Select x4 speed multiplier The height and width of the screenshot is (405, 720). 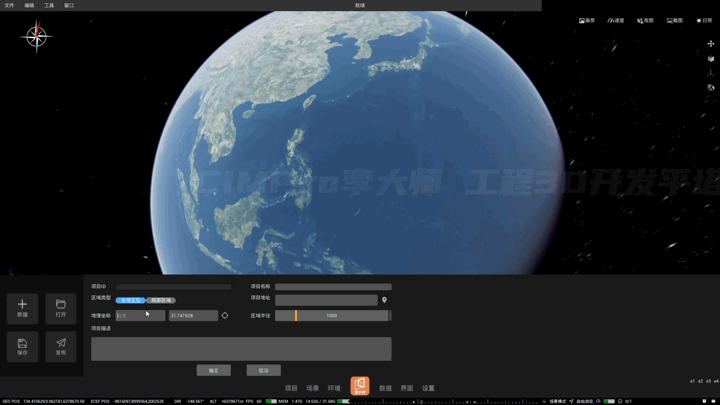[x=716, y=381]
